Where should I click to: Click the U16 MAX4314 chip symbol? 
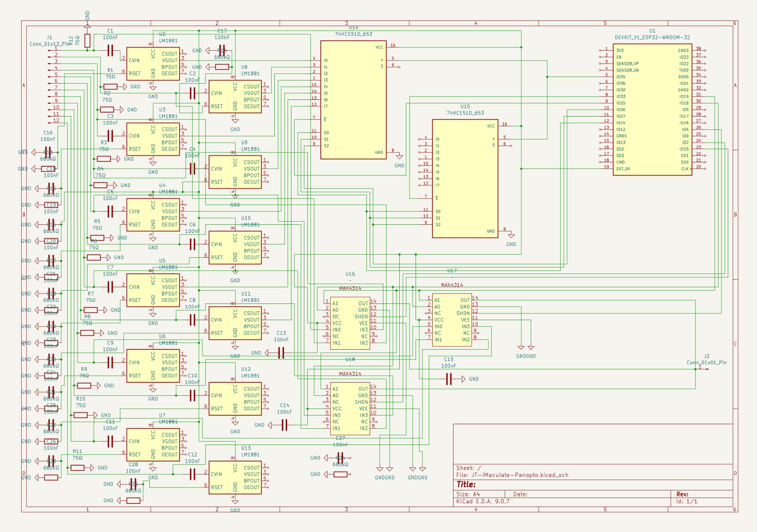pos(350,323)
